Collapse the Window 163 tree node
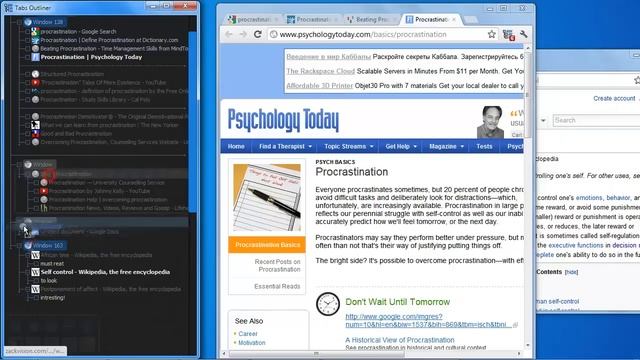Image resolution: width=640 pixels, height=360 pixels. 19,245
